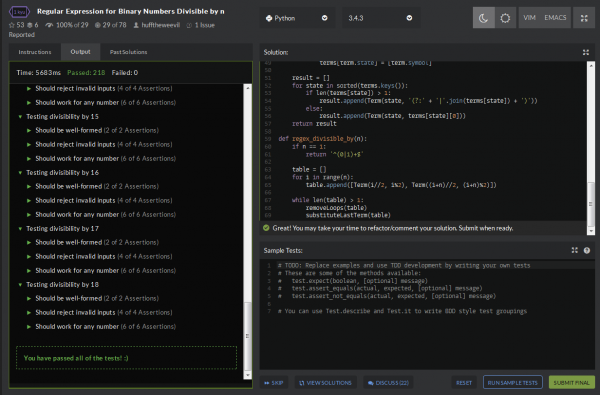Click View Solutions button
The width and height of the screenshot is (600, 395).
(325, 382)
